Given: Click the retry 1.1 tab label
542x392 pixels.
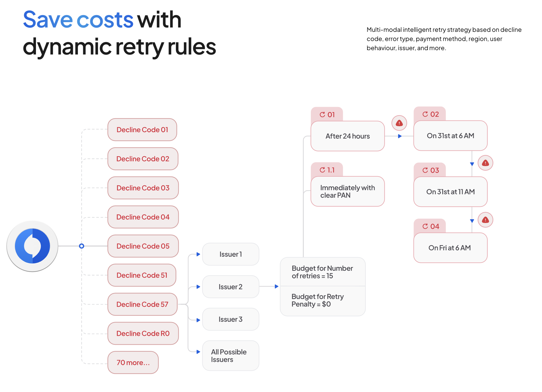Looking at the screenshot, I should point(327,170).
